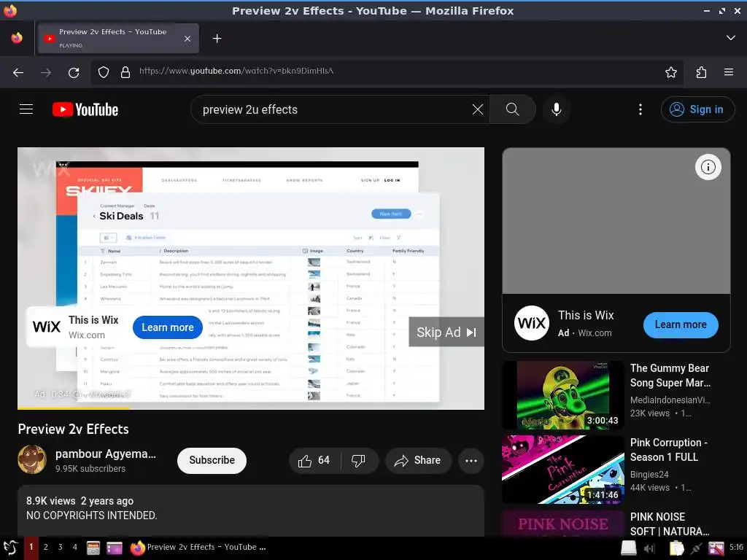The height and width of the screenshot is (560, 747).
Task: Open the PINK NOISE video thumbnail
Action: coord(563,524)
